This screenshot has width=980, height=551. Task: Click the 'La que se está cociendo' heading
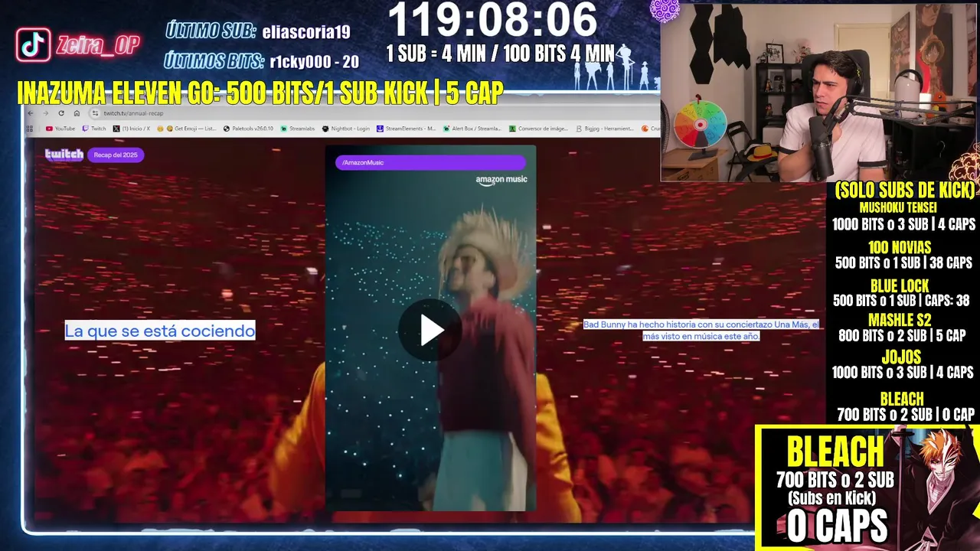[160, 331]
